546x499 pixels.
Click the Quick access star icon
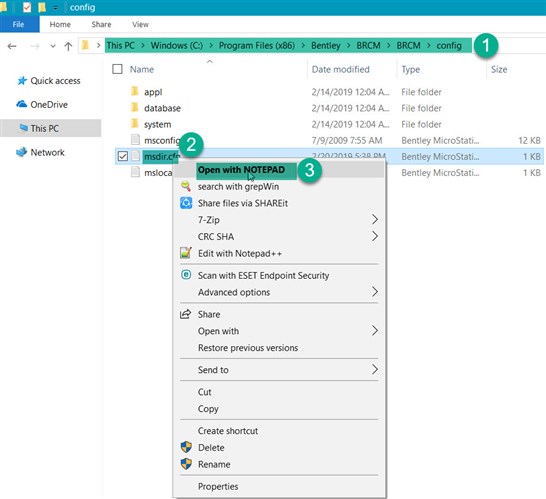coord(22,81)
